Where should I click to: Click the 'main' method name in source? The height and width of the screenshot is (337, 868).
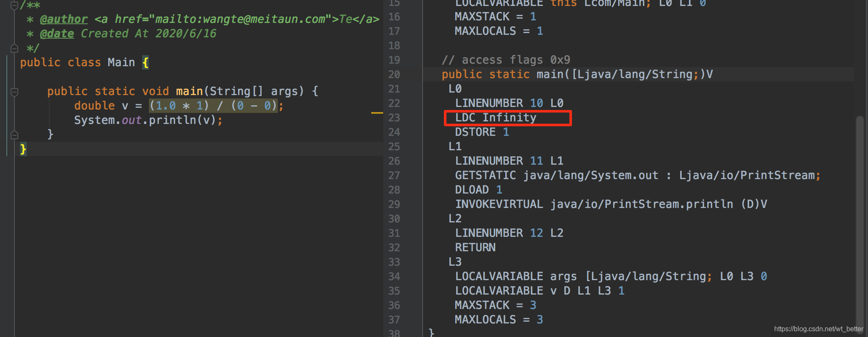point(189,91)
